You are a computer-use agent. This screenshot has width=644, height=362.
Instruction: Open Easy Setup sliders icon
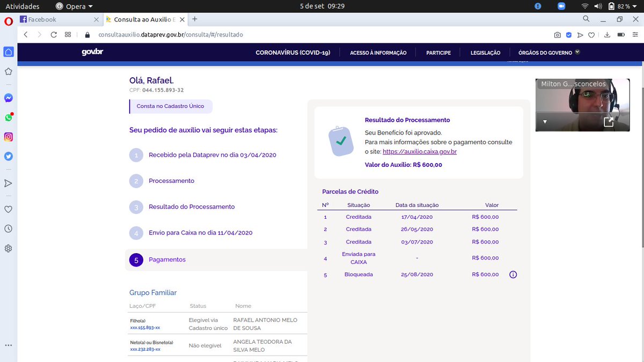(x=634, y=35)
